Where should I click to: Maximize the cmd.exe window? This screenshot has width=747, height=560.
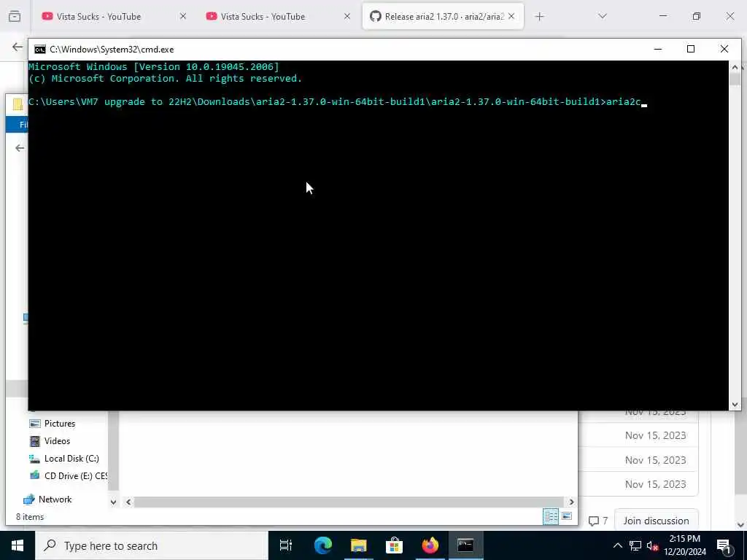tap(691, 49)
